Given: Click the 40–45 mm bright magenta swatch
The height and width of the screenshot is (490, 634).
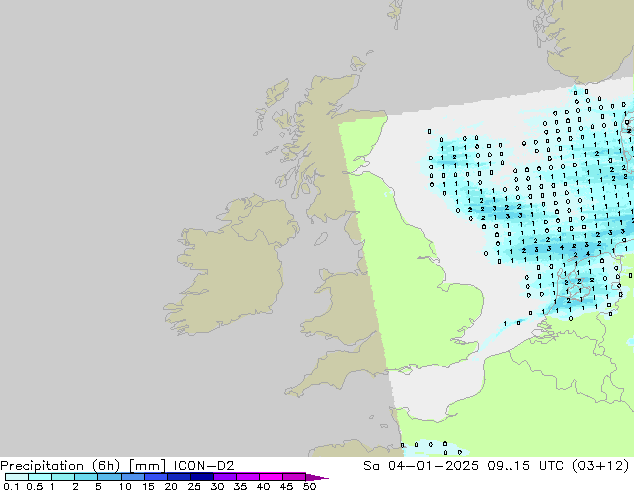Looking at the screenshot, I should pyautogui.click(x=271, y=477).
